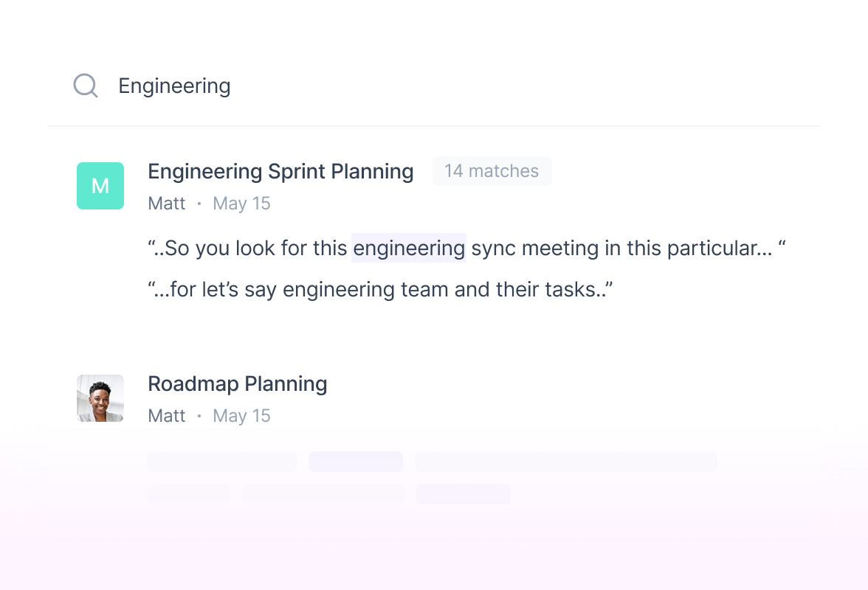
Task: Click the magnifying glass search icon
Action: tap(85, 86)
